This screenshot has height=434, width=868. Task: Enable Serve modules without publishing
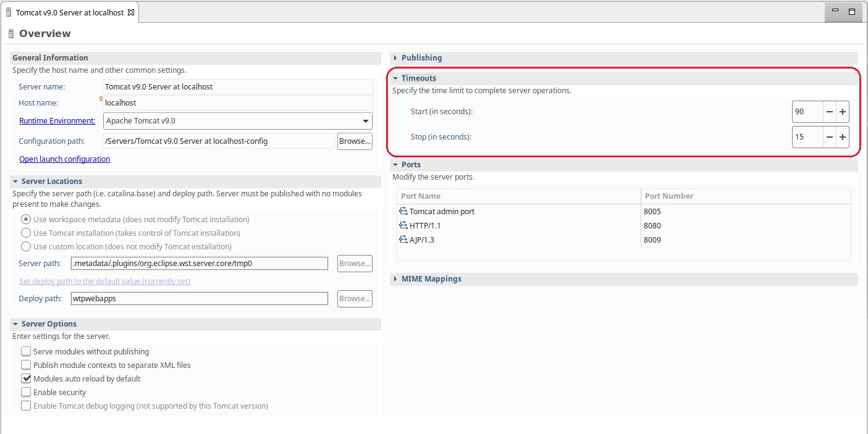[x=26, y=351]
